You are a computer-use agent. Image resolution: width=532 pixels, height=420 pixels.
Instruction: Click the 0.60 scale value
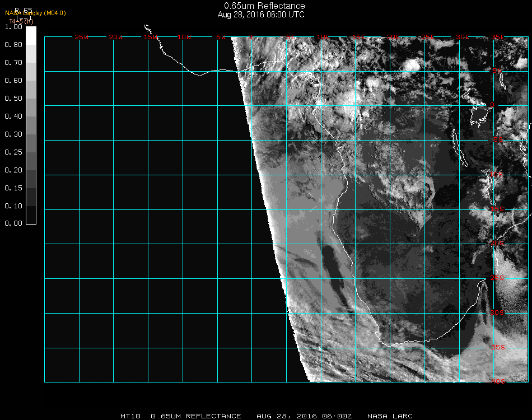click(x=13, y=81)
